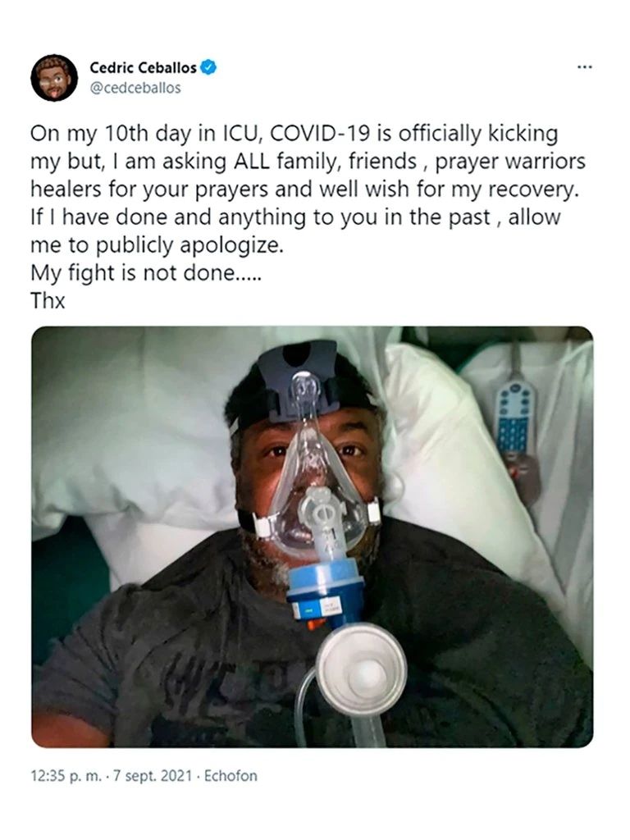
Task: Open the @cedceballos handle link
Action: point(135,87)
